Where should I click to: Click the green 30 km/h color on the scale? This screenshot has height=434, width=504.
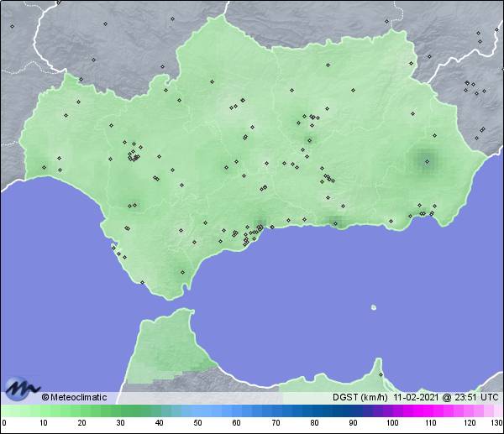(x=120, y=410)
